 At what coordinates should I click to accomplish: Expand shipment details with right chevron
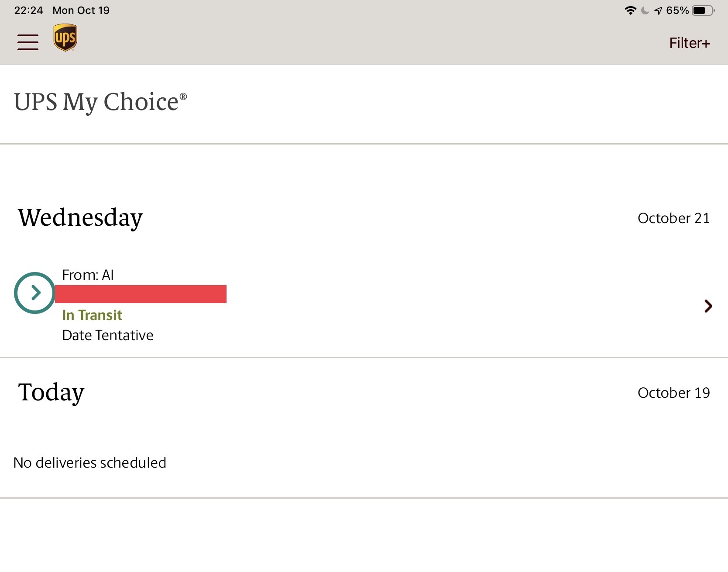tap(708, 306)
